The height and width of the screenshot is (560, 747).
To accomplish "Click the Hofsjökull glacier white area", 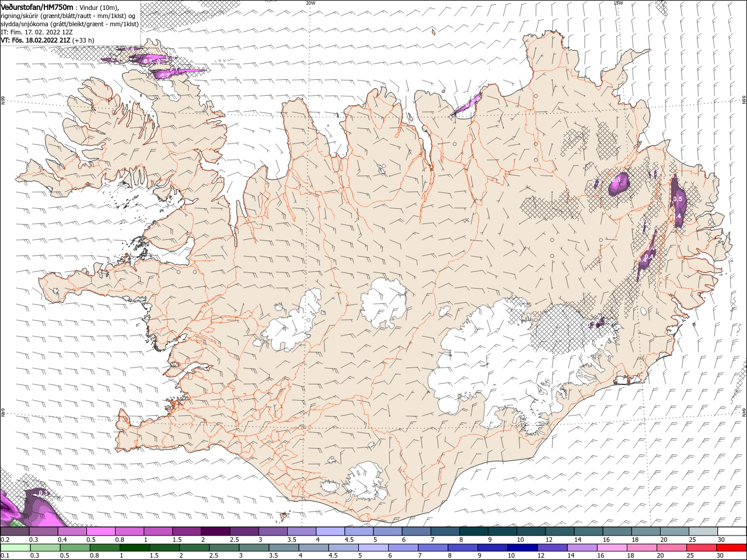I will point(384,302).
